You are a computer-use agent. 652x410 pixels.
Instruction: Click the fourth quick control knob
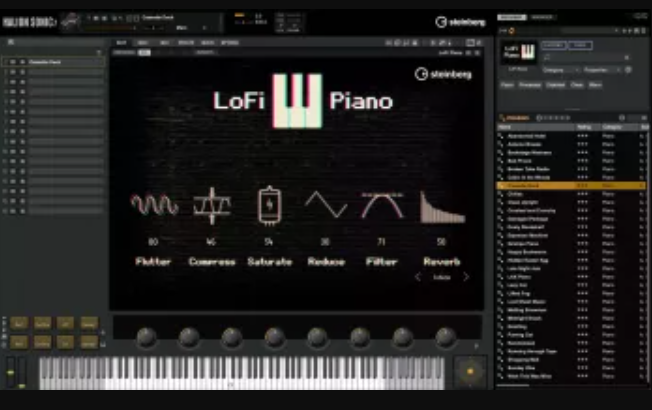click(274, 336)
